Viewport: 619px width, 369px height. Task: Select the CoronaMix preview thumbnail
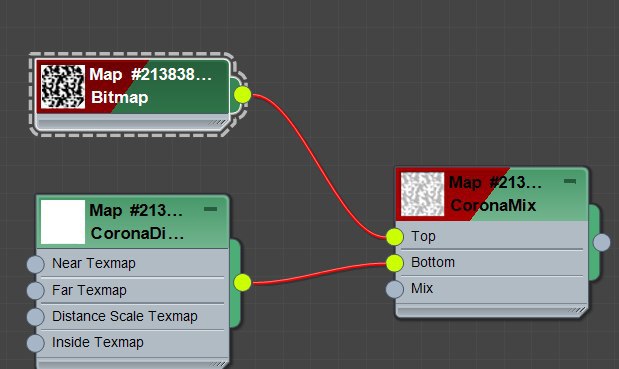click(x=422, y=194)
